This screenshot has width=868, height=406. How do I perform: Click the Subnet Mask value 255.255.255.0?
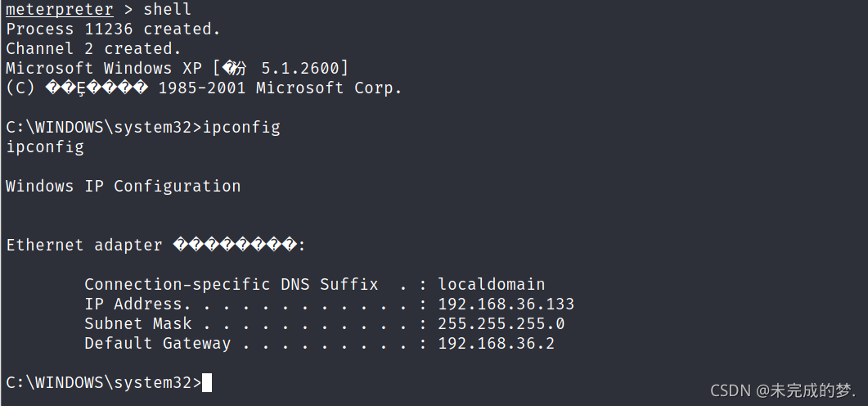501,323
